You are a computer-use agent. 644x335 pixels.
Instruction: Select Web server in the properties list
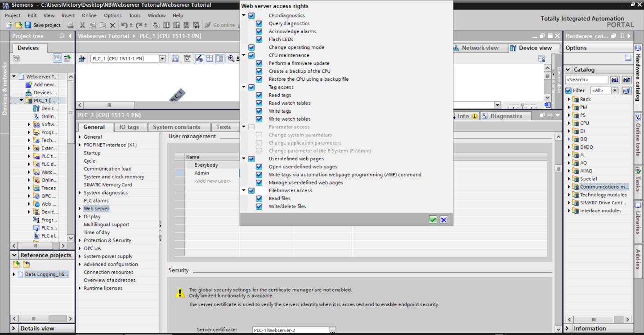click(96, 208)
